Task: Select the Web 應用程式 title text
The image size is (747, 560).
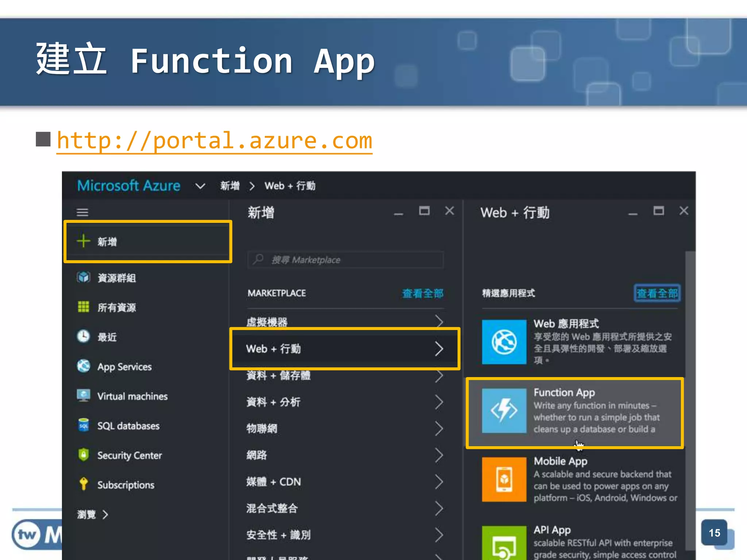Action: pos(566,323)
